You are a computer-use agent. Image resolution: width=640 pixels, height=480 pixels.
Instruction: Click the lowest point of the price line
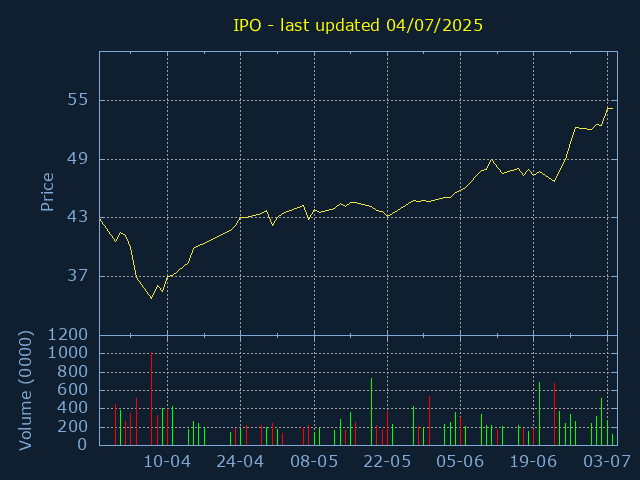[x=151, y=298]
